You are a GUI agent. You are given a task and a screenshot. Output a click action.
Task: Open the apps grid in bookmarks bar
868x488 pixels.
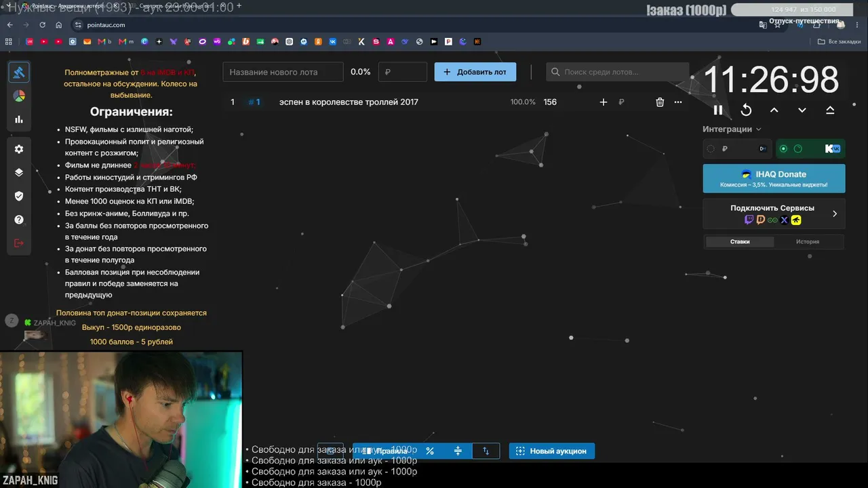pos(9,41)
